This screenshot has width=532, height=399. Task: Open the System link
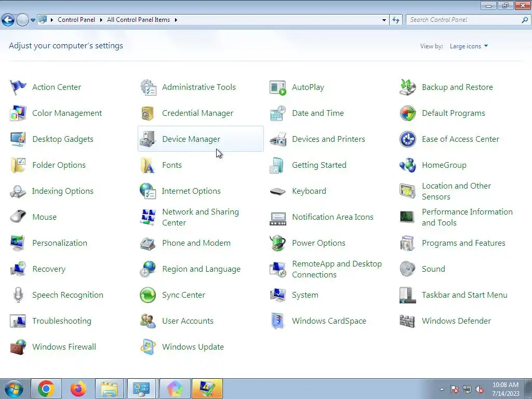[305, 295]
